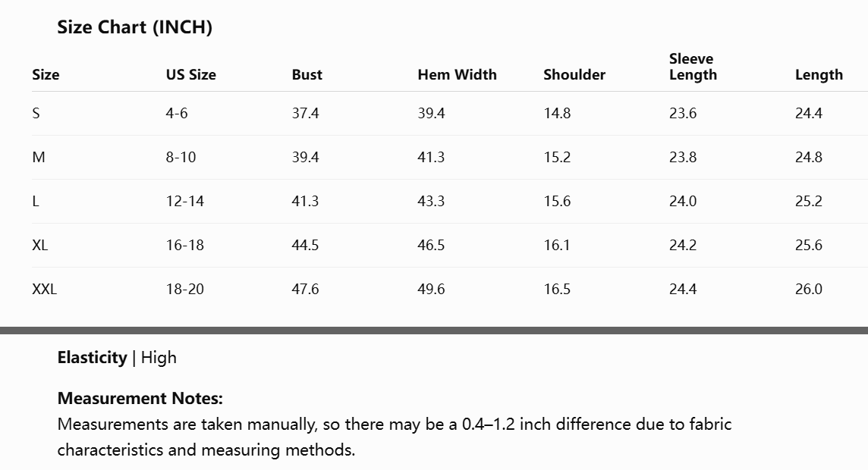Select the Size column header

[x=46, y=74]
